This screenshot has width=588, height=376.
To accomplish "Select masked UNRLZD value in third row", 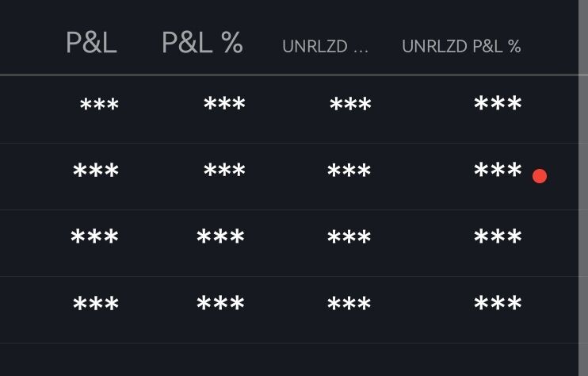I will [x=349, y=237].
